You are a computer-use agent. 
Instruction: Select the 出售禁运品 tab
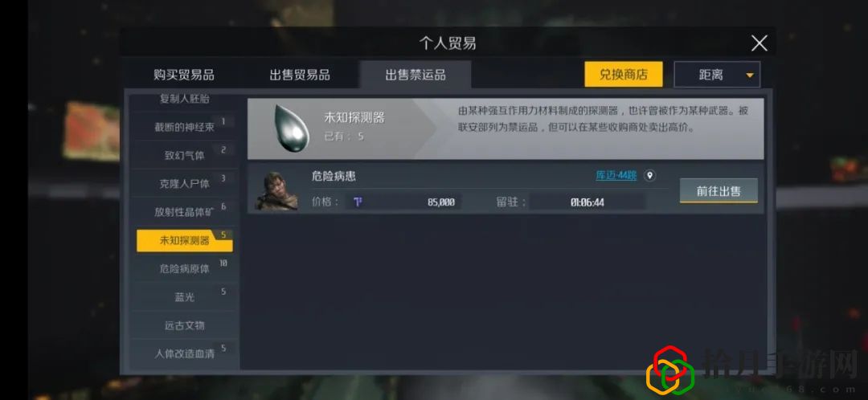416,75
